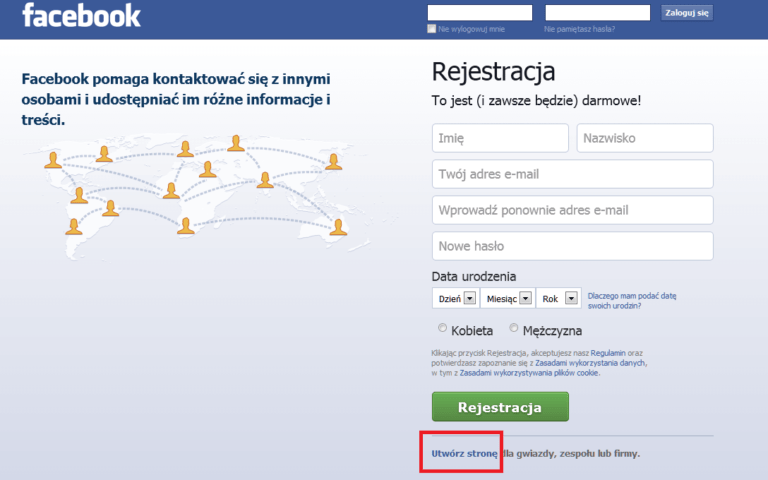Select the Kobieta radio button
768x480 pixels.
442,328
